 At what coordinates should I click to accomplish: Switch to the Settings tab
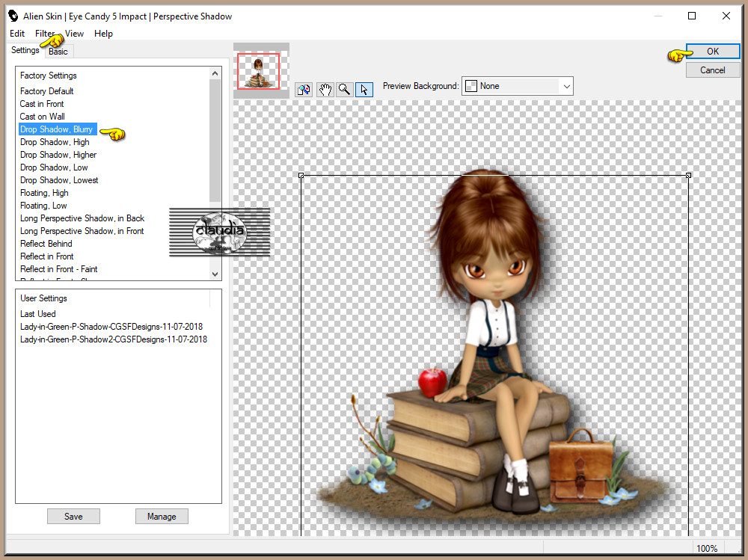click(x=25, y=50)
